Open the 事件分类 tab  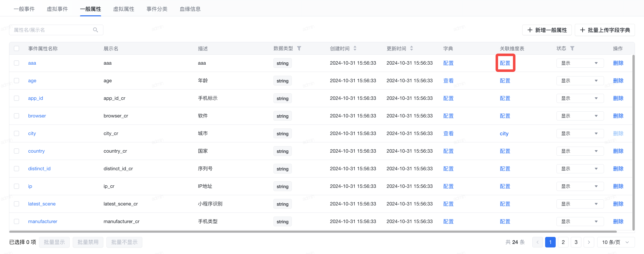[x=157, y=9]
